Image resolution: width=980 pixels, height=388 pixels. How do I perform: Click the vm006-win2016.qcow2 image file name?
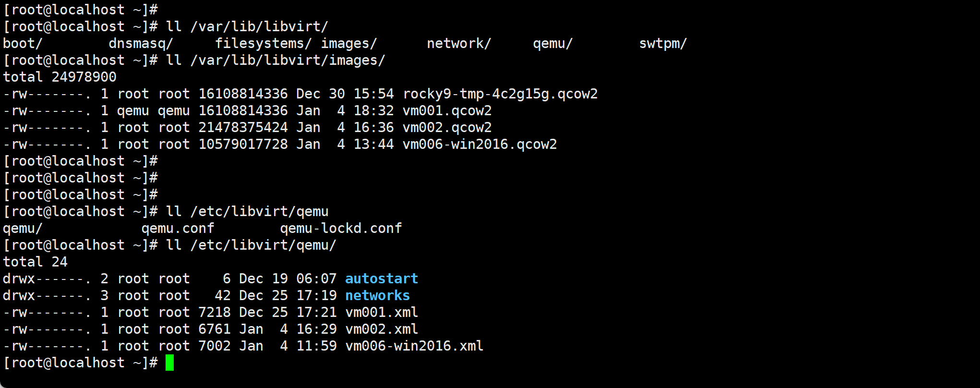click(479, 145)
